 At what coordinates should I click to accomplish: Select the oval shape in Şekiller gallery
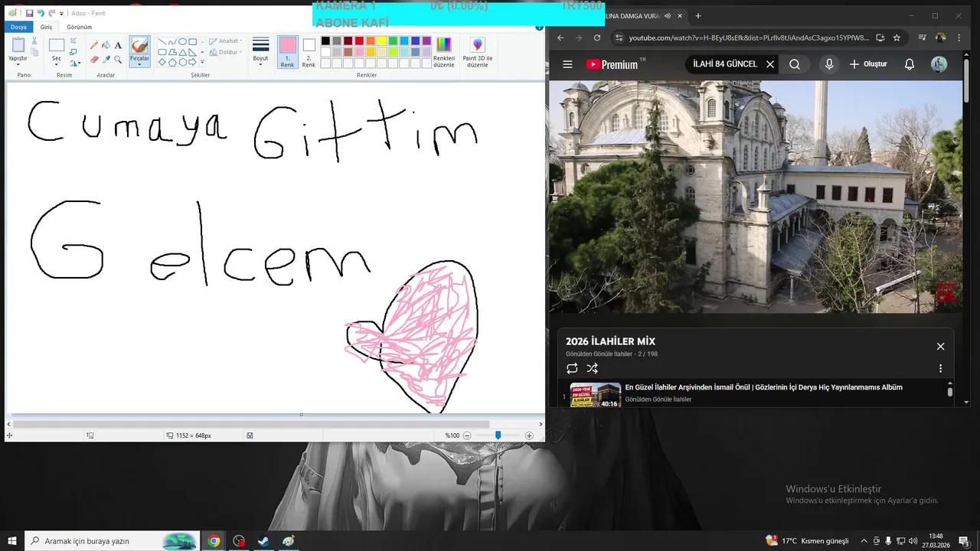(182, 42)
